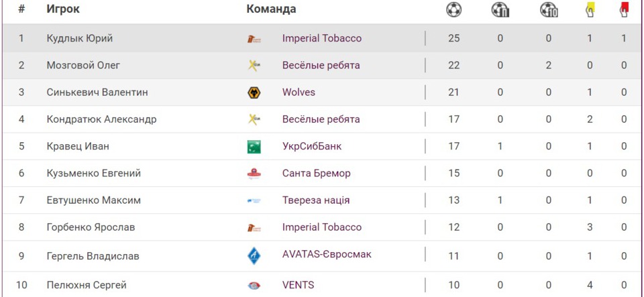Click the Санта Бремор team logo
The width and height of the screenshot is (644, 297).
click(x=254, y=174)
